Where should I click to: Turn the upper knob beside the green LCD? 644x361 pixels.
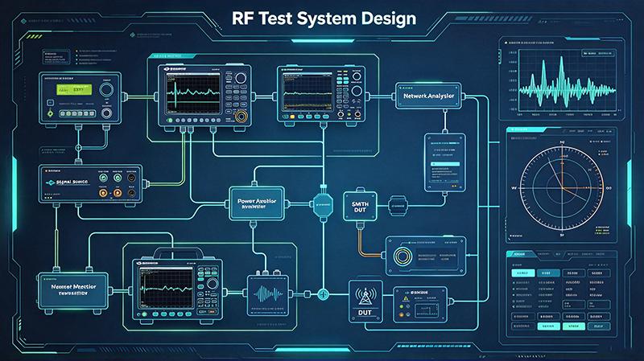coord(106,89)
